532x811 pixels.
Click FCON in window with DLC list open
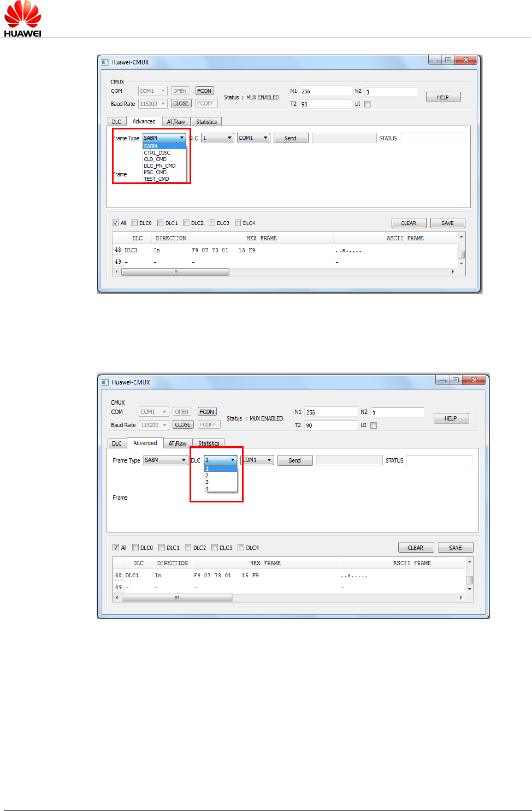206,412
